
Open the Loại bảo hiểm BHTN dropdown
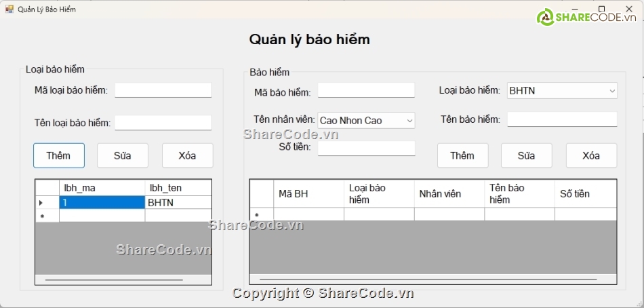[x=562, y=90]
